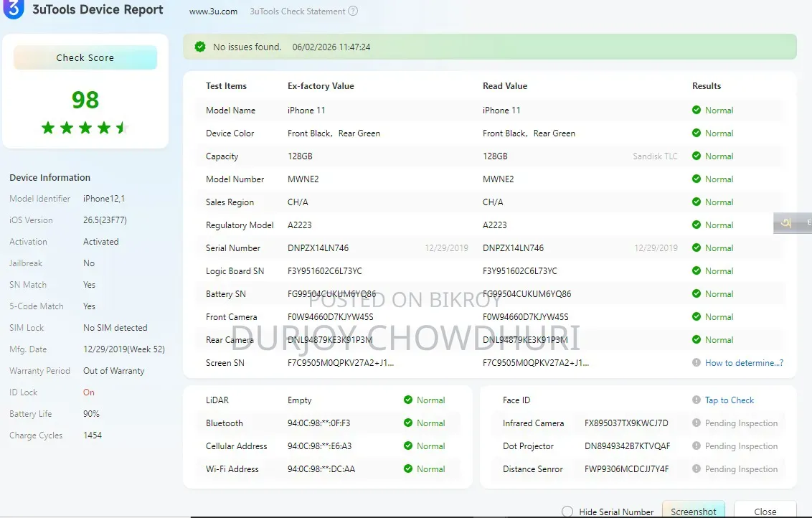Click the green check icon beside No issues found
Image resolution: width=812 pixels, height=518 pixels.
pyautogui.click(x=200, y=47)
